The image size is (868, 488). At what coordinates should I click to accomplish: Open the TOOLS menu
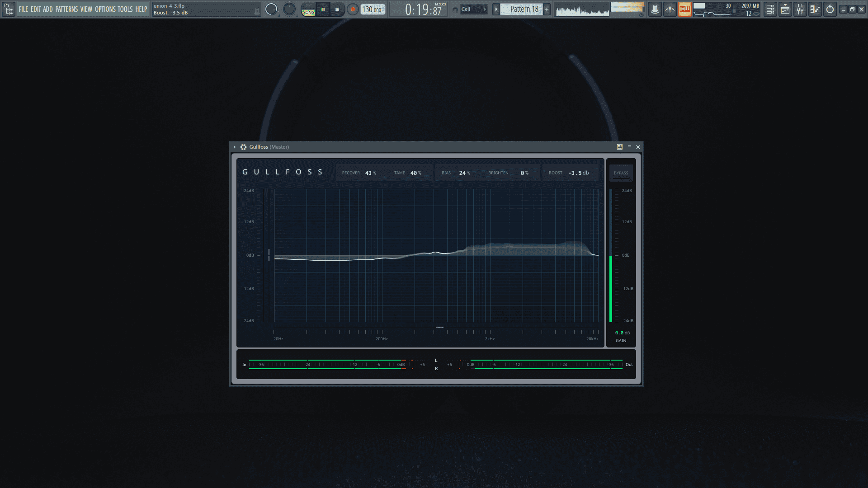click(125, 9)
